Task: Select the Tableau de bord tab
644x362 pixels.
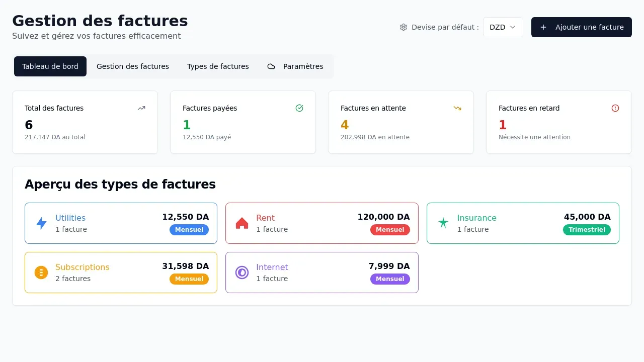Action: click(50, 66)
